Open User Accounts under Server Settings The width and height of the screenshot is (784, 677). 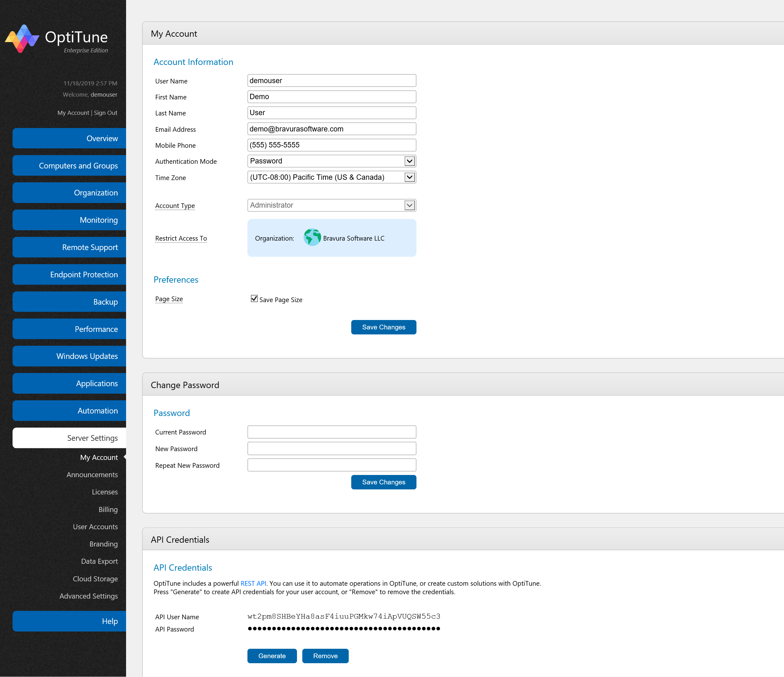point(95,526)
